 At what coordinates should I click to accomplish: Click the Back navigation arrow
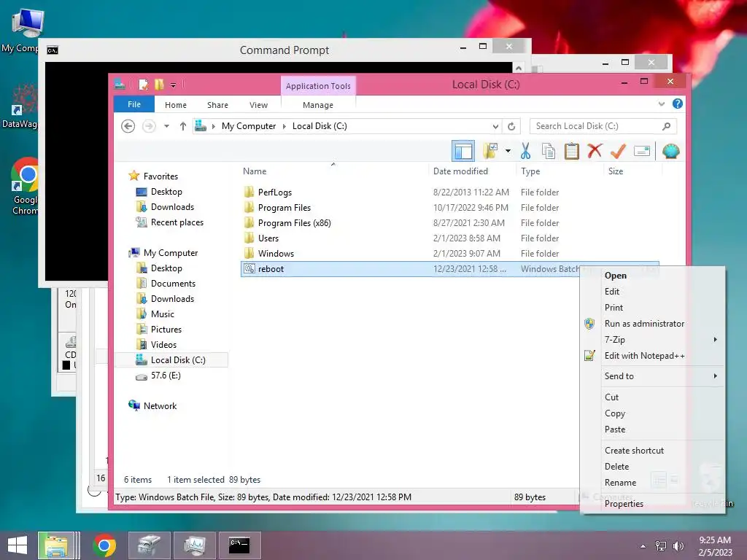[x=128, y=126]
